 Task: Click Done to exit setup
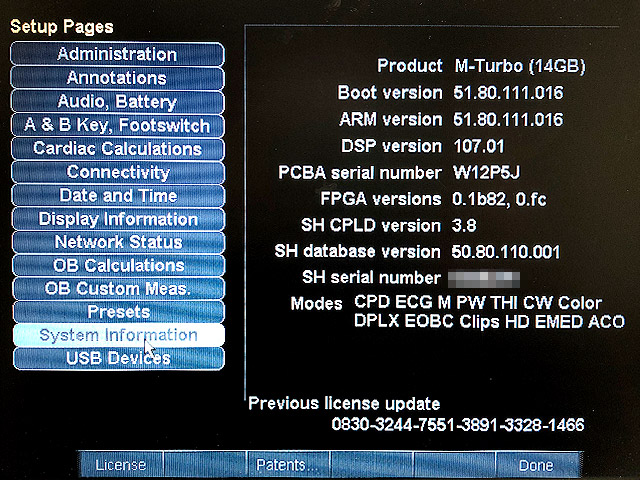[536, 464]
